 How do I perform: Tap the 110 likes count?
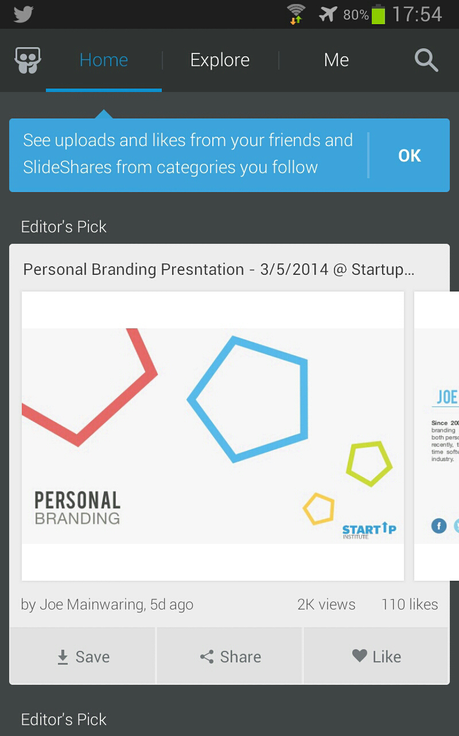click(410, 604)
